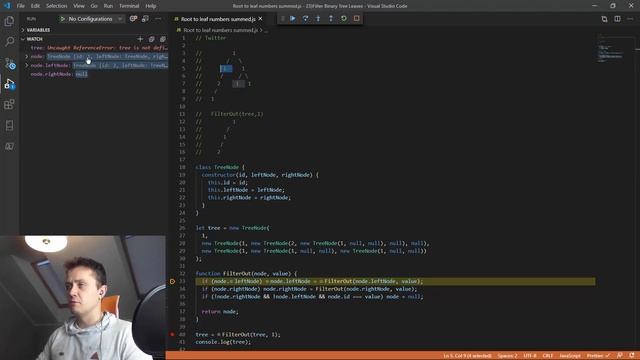Open the Debug Console icon

tap(145, 19)
